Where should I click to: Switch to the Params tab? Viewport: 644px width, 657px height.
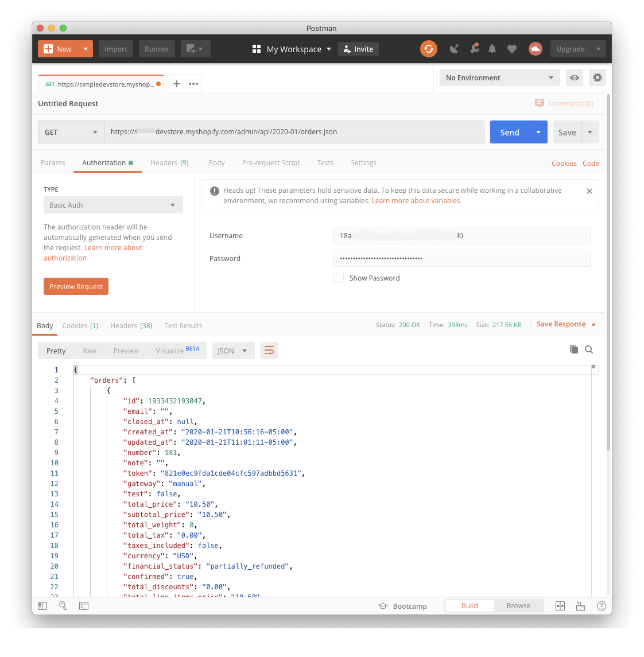[53, 163]
